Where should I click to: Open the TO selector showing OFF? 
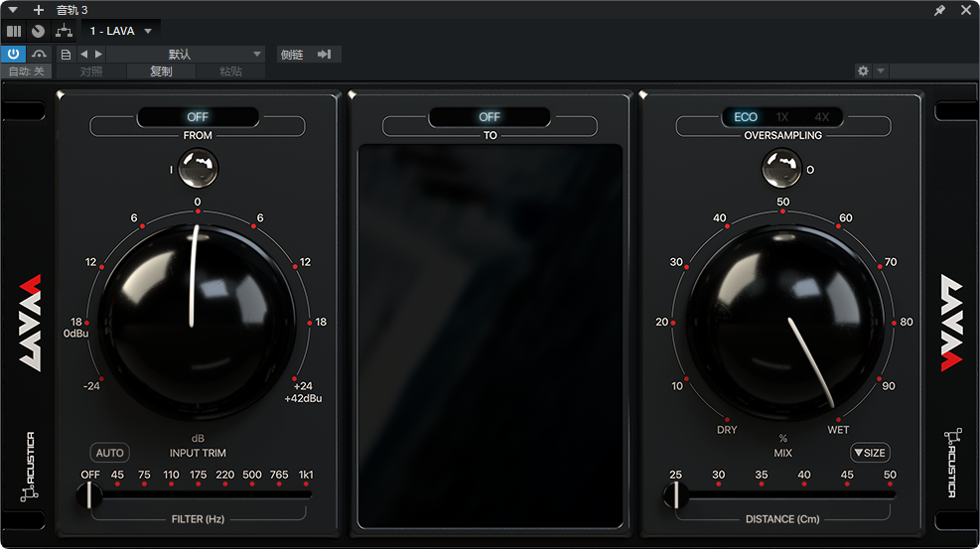click(490, 117)
